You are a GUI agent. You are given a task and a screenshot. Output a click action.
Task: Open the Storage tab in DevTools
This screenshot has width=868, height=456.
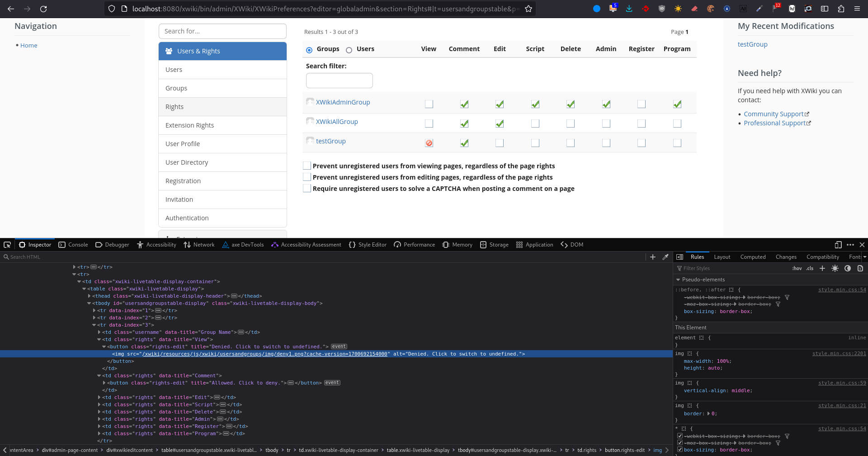(x=494, y=245)
